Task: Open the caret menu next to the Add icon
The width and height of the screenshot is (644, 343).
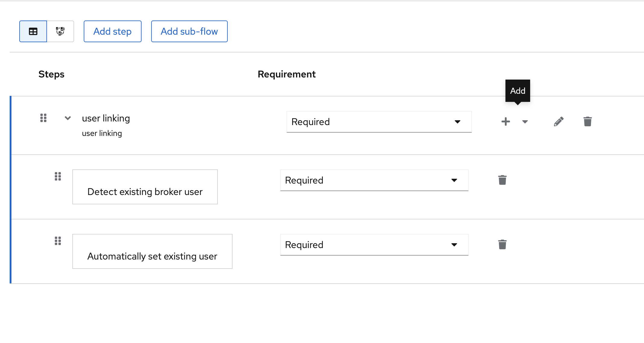Action: coord(525,122)
